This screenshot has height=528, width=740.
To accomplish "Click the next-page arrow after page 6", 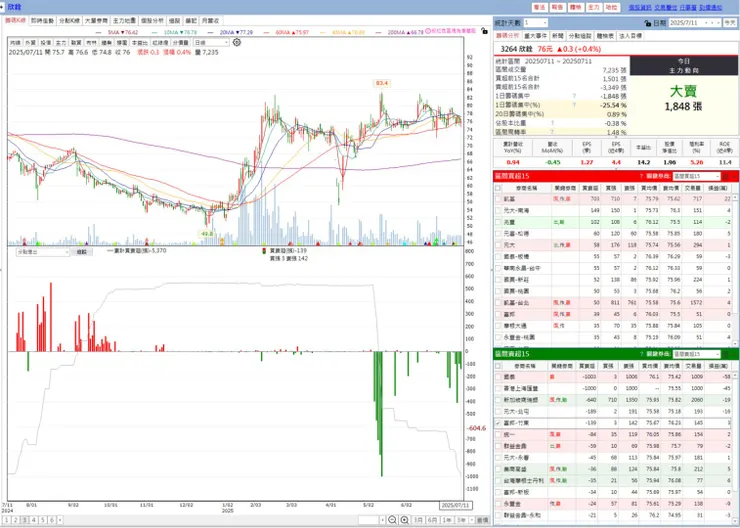I will click(60, 520).
